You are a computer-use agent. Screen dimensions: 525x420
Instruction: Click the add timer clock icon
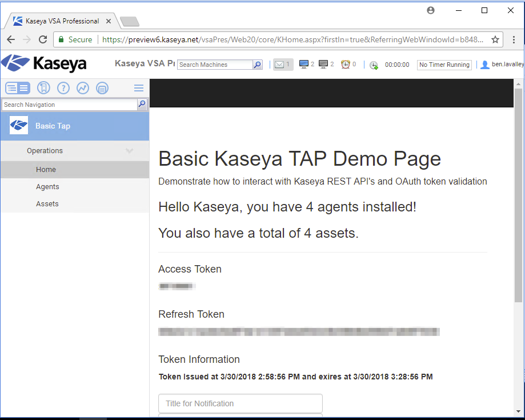tap(374, 65)
